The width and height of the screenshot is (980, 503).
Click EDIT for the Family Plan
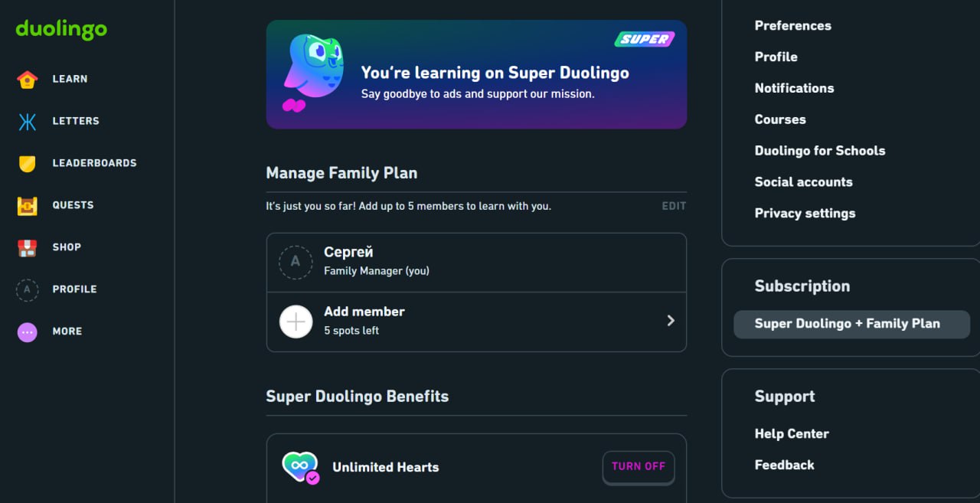[x=674, y=206]
